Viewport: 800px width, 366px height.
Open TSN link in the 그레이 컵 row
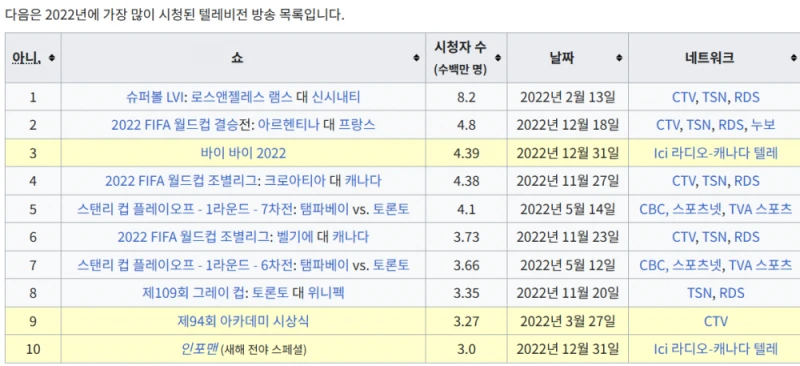(699, 294)
